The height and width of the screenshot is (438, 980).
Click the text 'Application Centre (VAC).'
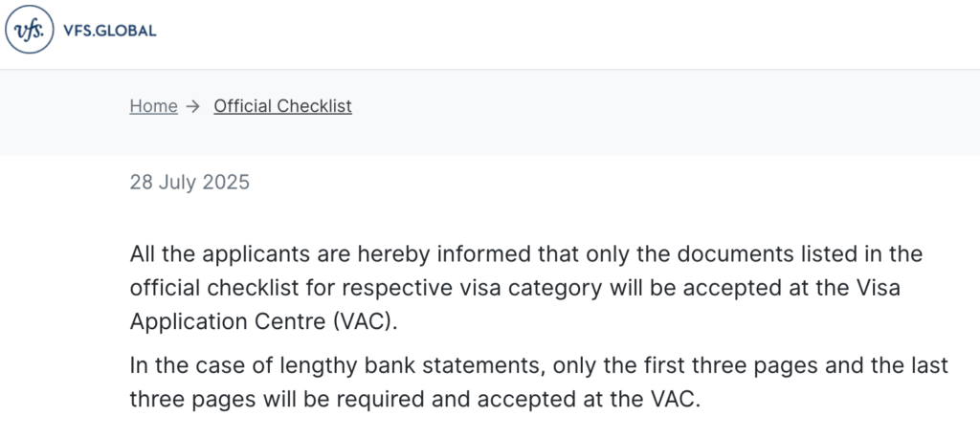click(263, 321)
